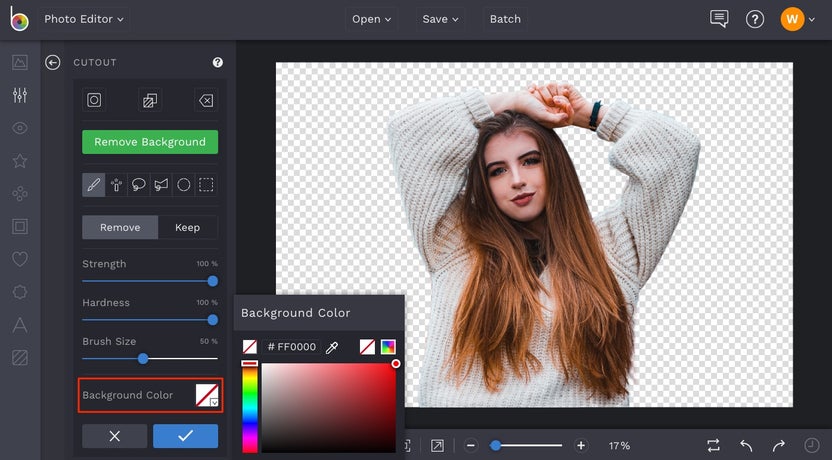Screen dimensions: 832x460
Task: Open the Artsy flower sidebar icon
Action: (x=20, y=193)
